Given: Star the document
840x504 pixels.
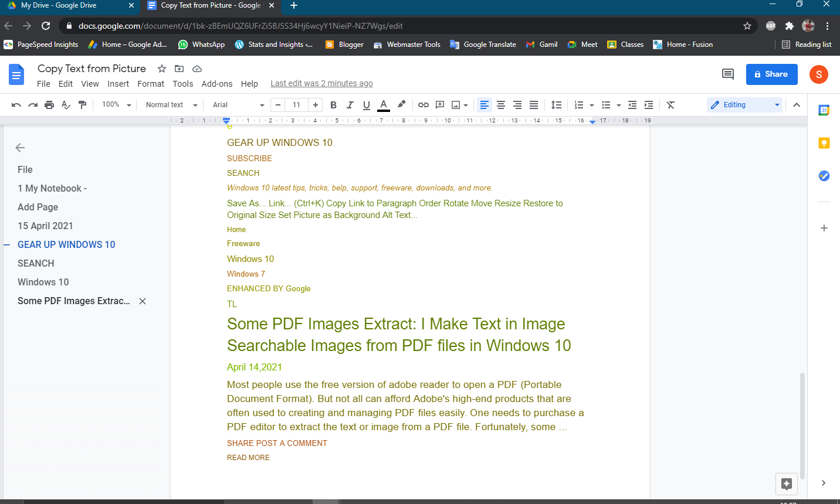Looking at the screenshot, I should tap(162, 69).
